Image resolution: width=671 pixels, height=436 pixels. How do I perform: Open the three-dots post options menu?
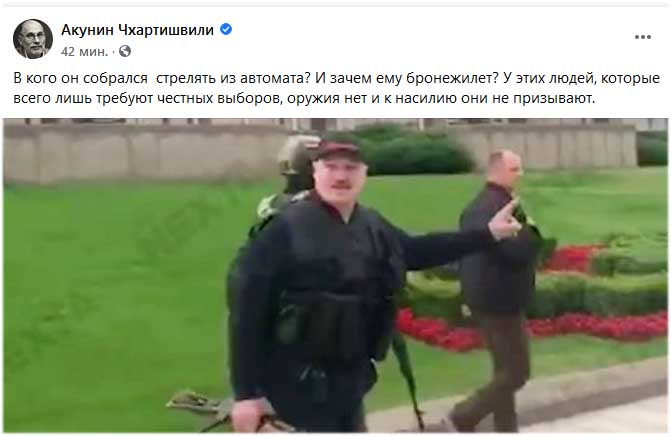(x=642, y=37)
